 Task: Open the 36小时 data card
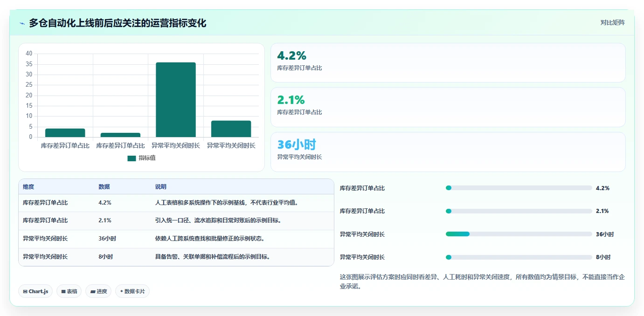[448, 152]
